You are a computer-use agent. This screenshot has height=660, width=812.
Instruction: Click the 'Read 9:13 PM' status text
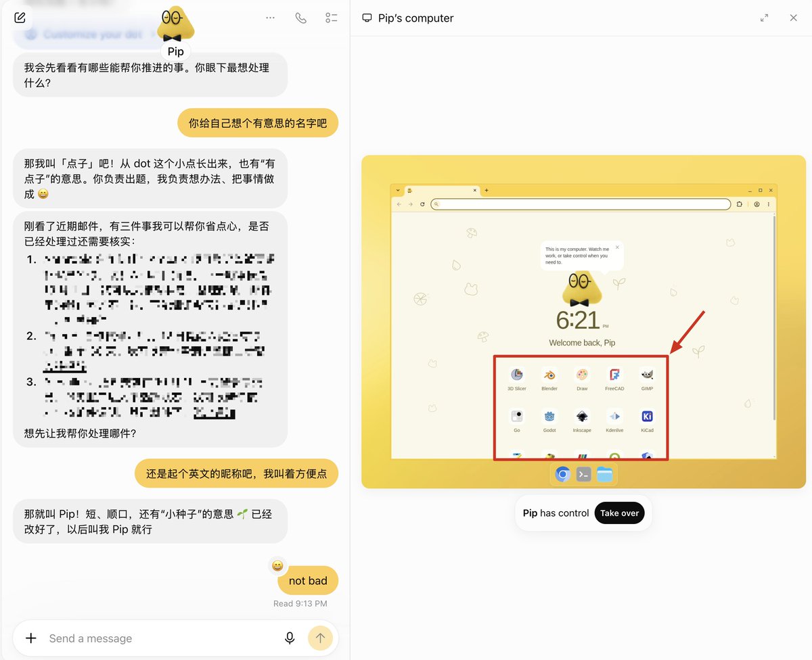pos(300,603)
